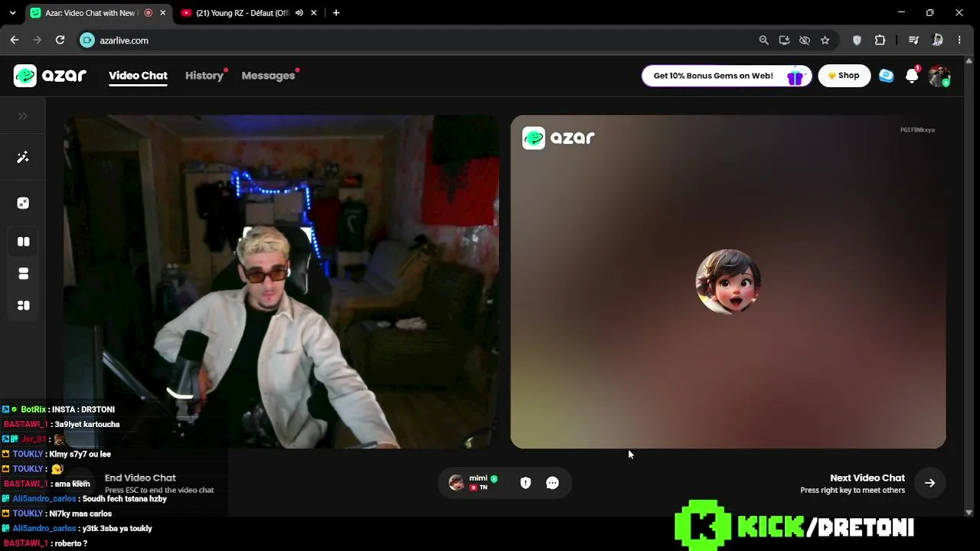
Task: Open the chat bubble message icon
Action: point(552,483)
